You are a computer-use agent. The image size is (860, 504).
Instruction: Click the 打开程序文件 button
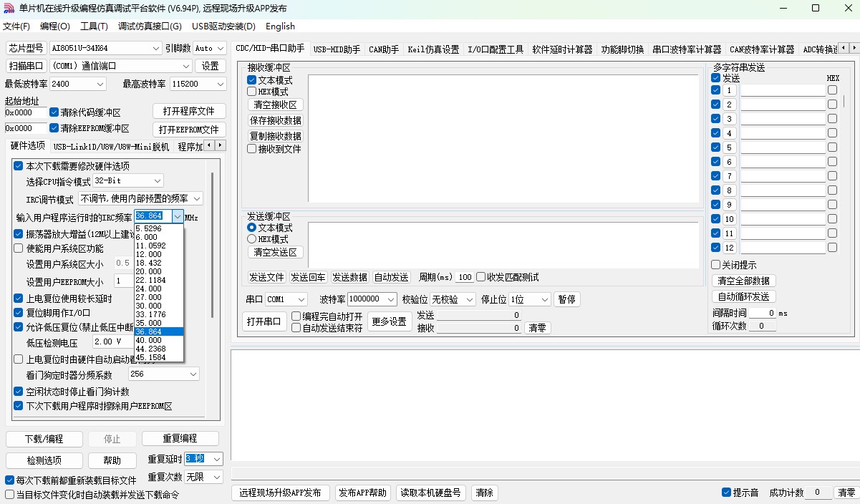click(x=188, y=111)
